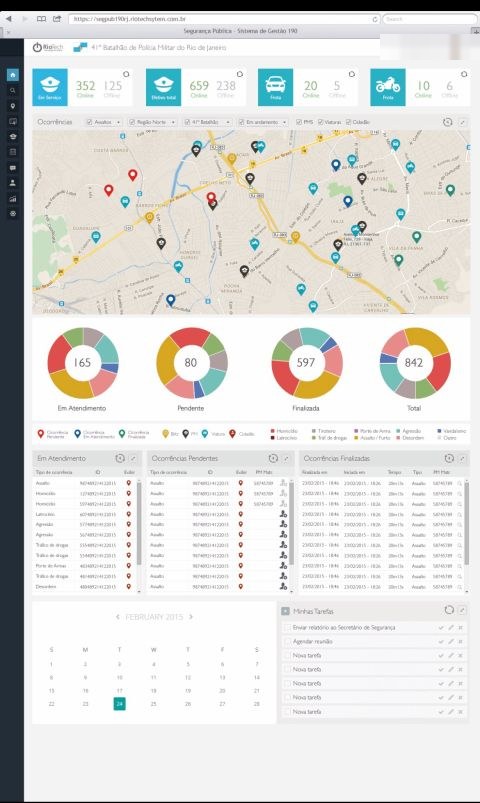Viewport: 480px width, 803px height.
Task: Edit the Agendar reunião task
Action: tap(451, 641)
